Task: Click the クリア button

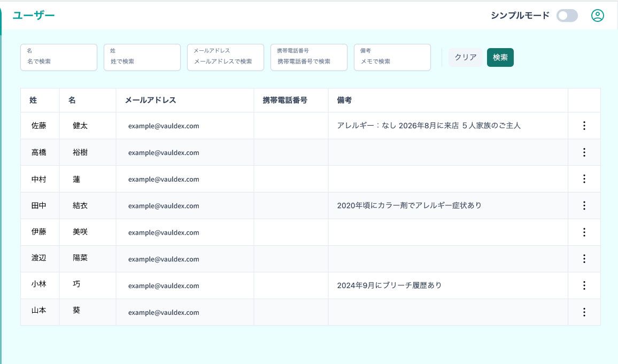Action: (x=466, y=58)
